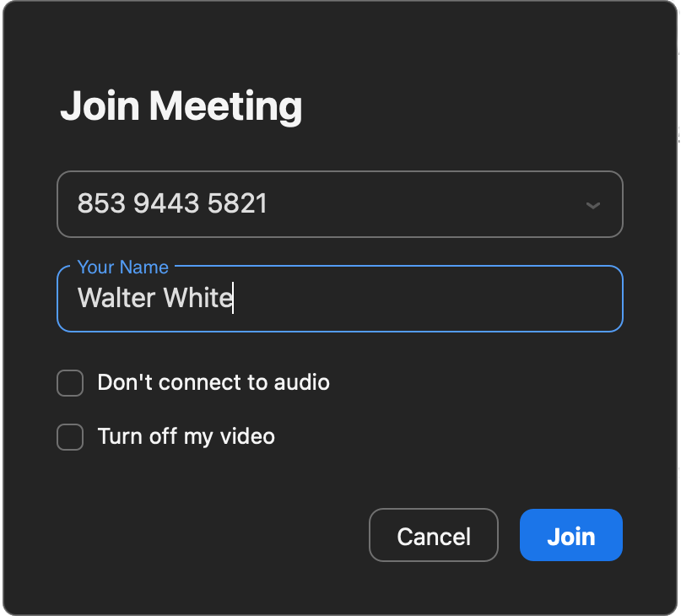Place cursor in the 853 9443 5821 number

(x=172, y=204)
